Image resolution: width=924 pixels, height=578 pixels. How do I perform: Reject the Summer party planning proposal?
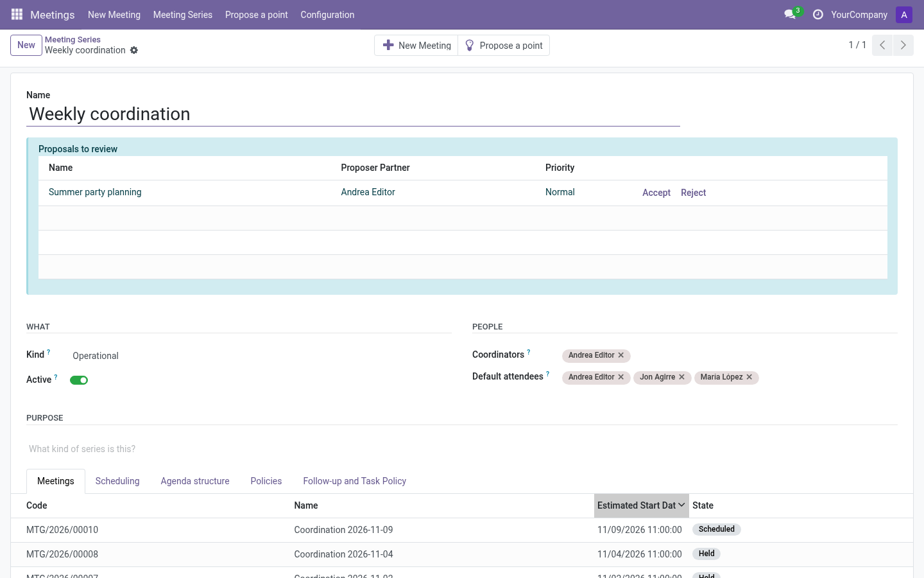[694, 193]
